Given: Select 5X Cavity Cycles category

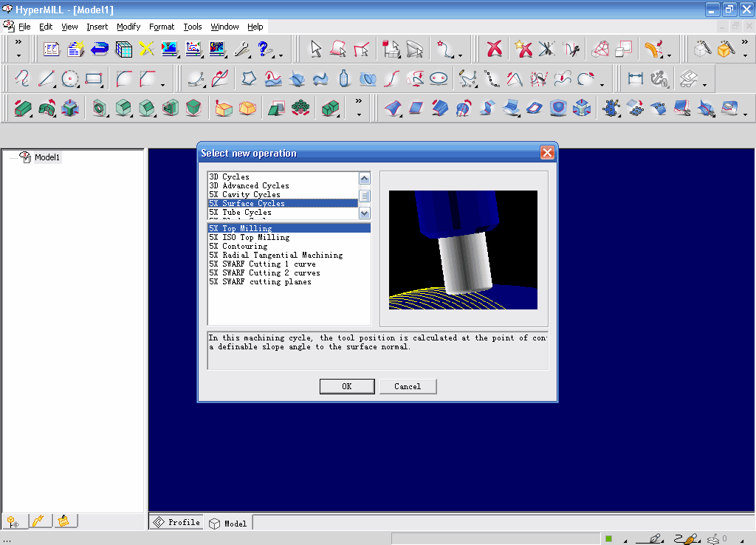Looking at the screenshot, I should click(x=283, y=194).
